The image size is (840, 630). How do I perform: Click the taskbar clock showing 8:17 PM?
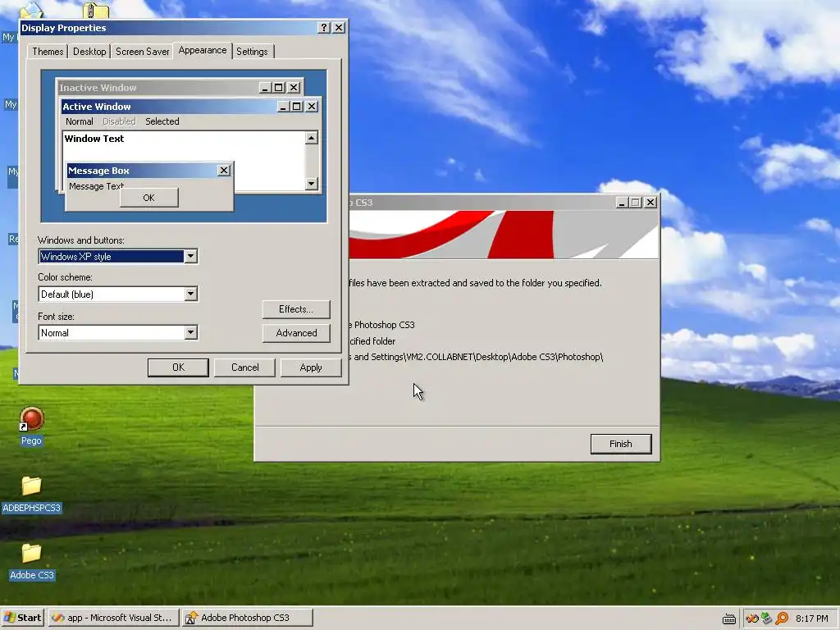pyautogui.click(x=811, y=619)
